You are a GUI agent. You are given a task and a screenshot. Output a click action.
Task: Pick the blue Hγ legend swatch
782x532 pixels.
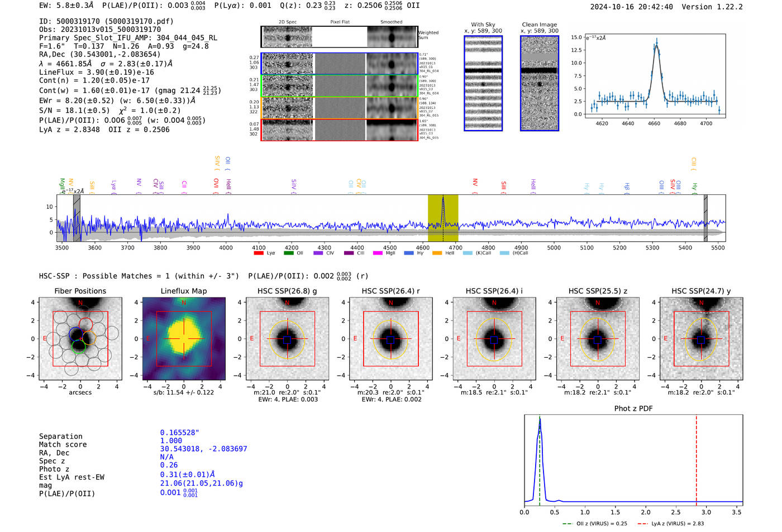point(409,253)
